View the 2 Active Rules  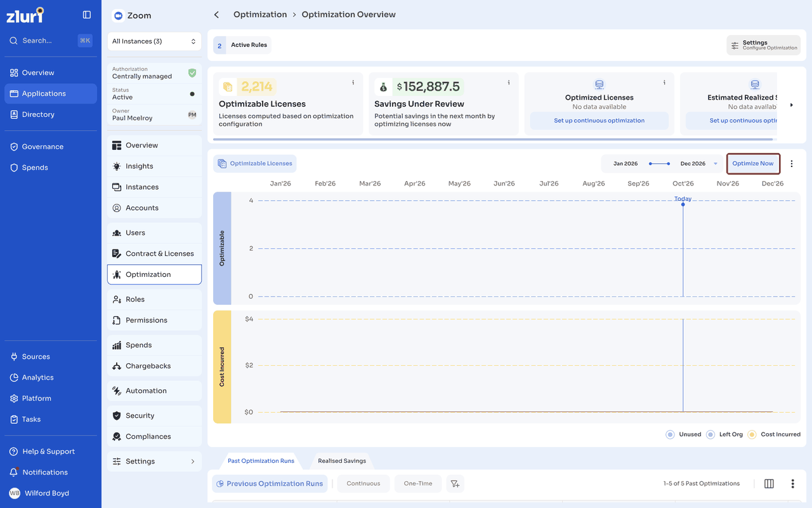coord(242,45)
